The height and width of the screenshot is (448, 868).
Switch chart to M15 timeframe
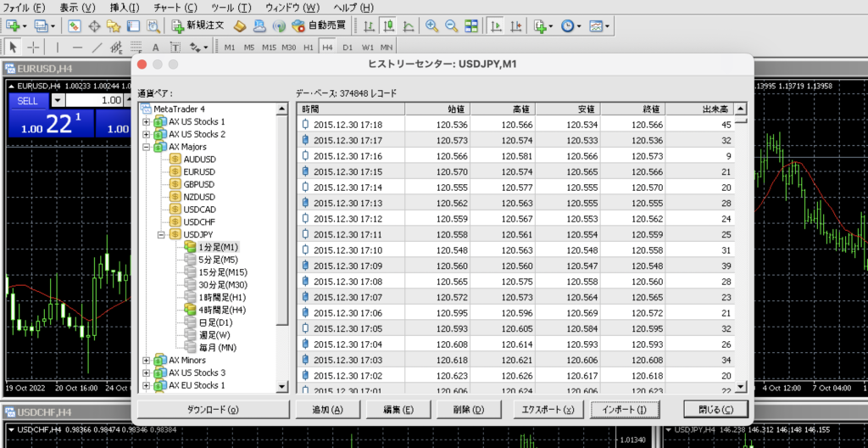point(269,48)
